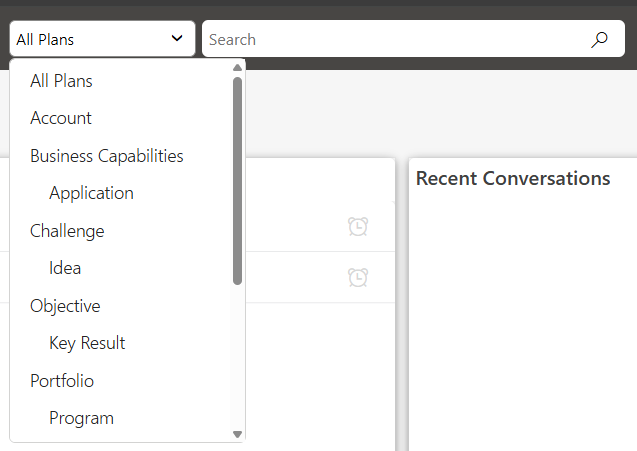
Task: Choose Account from the plan list
Action: pyautogui.click(x=61, y=118)
